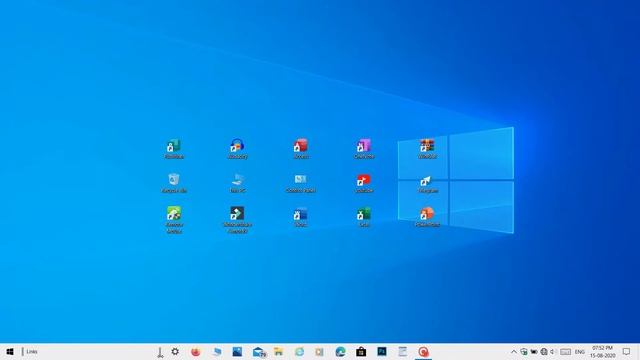This screenshot has width=640, height=360.
Task: Open Microsoft Store from the taskbar
Action: click(361, 351)
